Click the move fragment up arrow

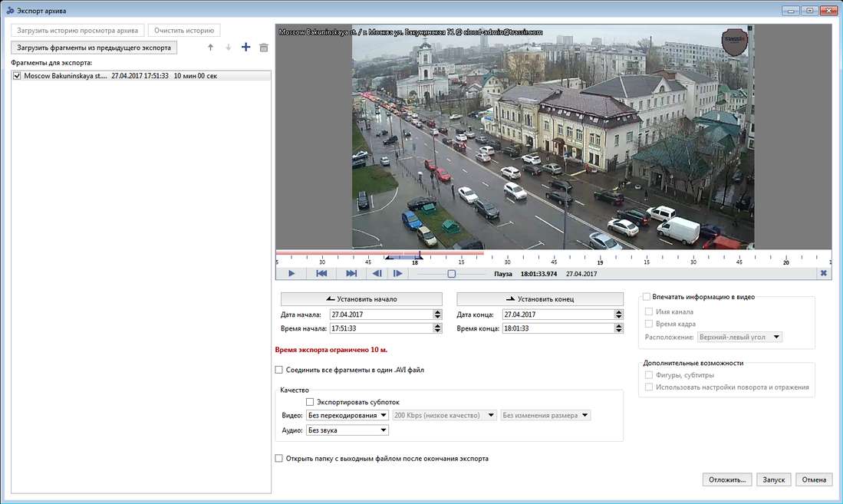(x=211, y=48)
